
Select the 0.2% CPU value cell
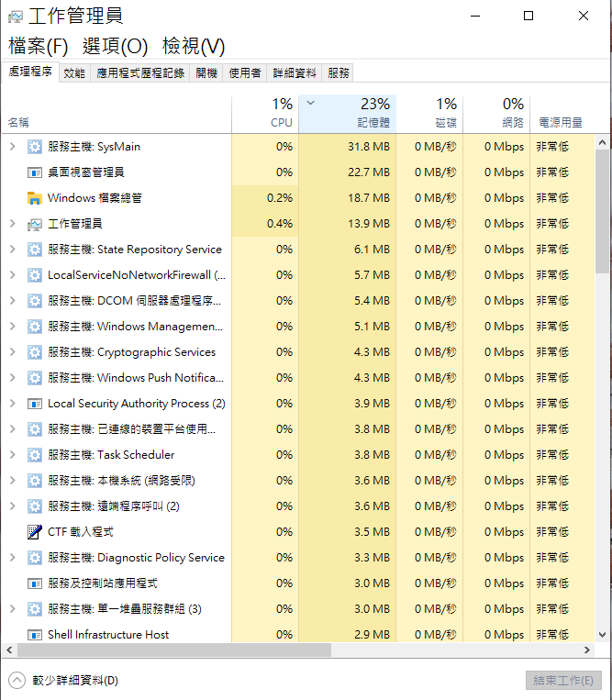pos(265,198)
